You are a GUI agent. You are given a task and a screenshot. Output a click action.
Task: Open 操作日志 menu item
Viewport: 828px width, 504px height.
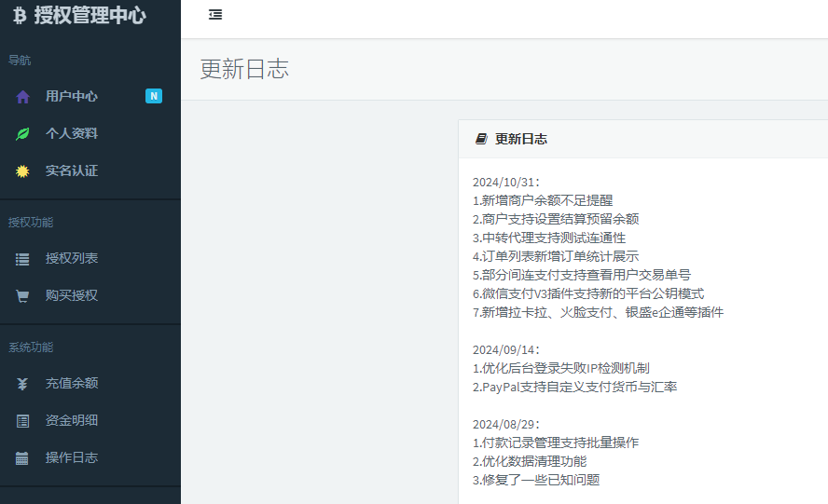[71, 457]
